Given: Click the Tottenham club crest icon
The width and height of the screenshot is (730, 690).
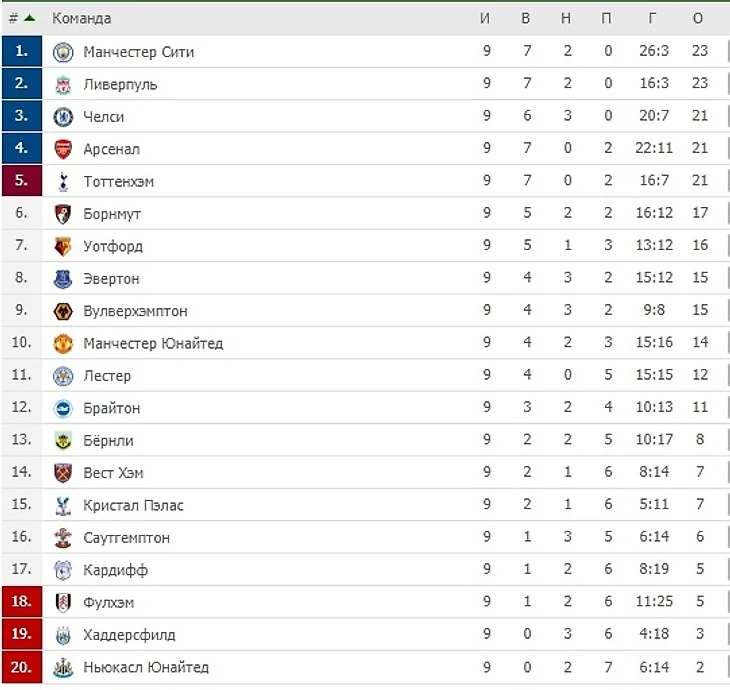Looking at the screenshot, I should coord(63,181).
